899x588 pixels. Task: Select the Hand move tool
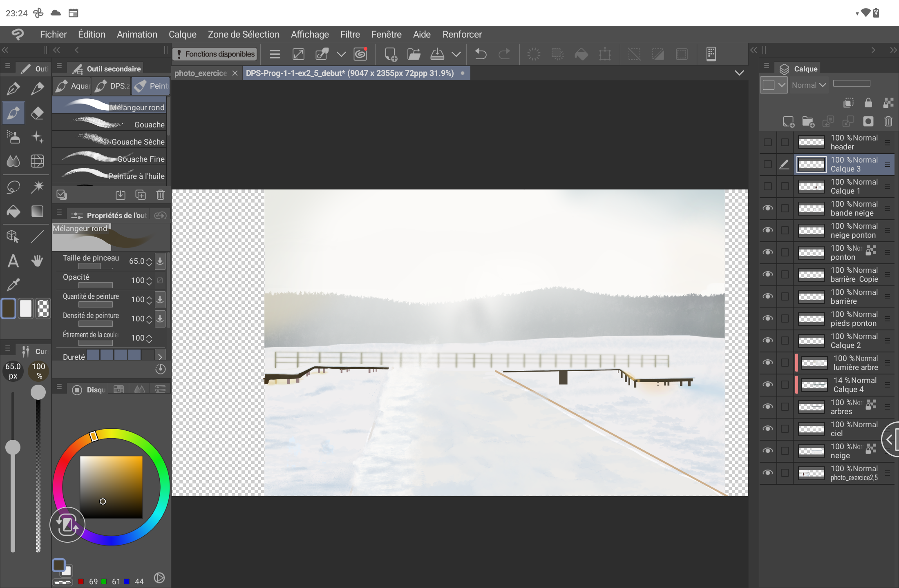point(37,261)
